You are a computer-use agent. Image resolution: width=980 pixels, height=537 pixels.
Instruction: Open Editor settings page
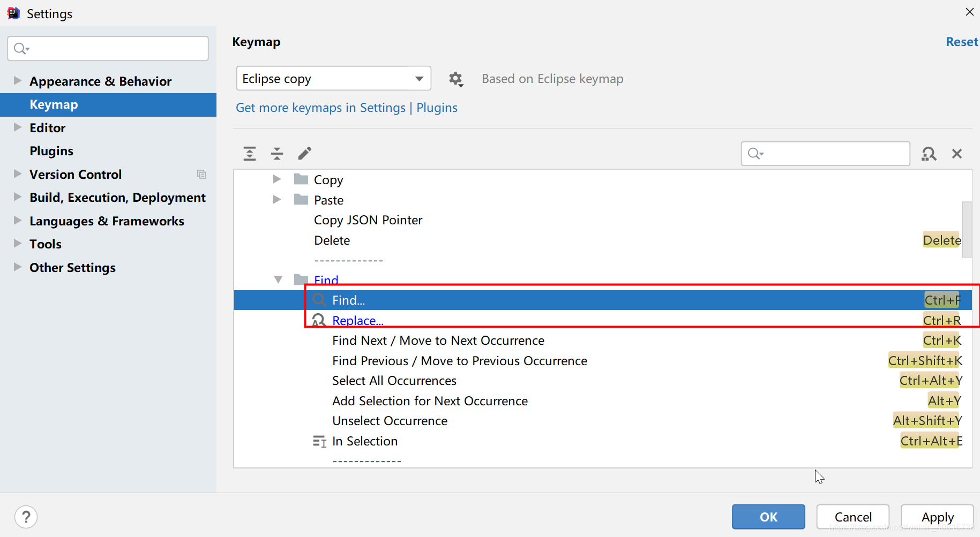tap(48, 128)
